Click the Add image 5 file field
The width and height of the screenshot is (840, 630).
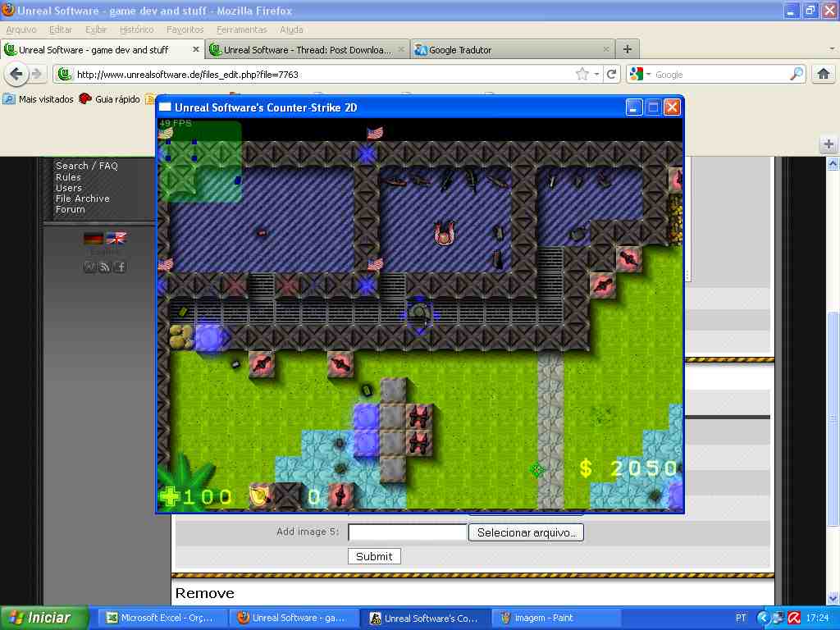tap(407, 532)
